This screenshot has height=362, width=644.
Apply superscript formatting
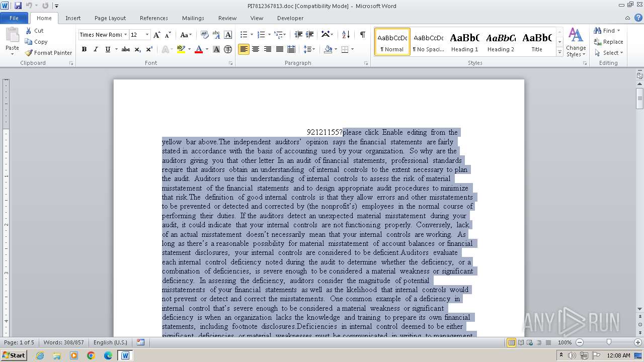(149, 49)
